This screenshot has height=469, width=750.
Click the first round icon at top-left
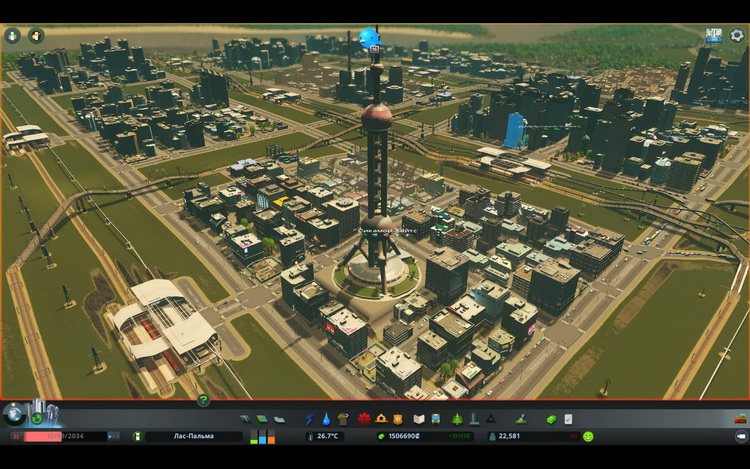(12, 35)
